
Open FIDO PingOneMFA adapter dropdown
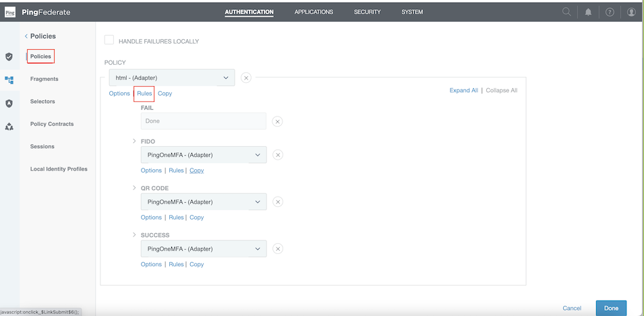(203, 155)
